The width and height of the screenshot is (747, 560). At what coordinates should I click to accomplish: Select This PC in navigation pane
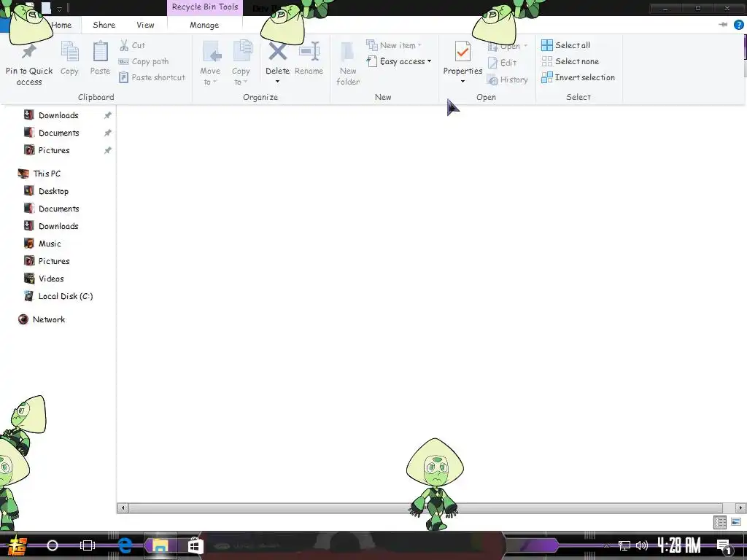pyautogui.click(x=47, y=174)
